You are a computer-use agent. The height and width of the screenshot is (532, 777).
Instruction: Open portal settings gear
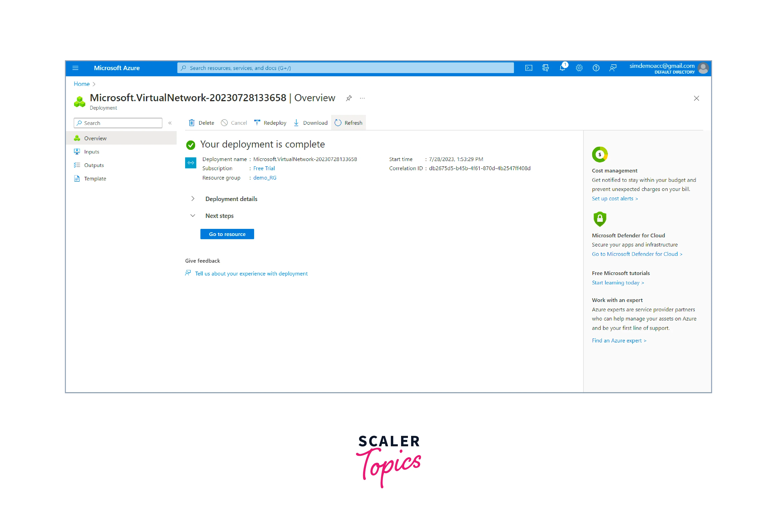[x=579, y=68]
